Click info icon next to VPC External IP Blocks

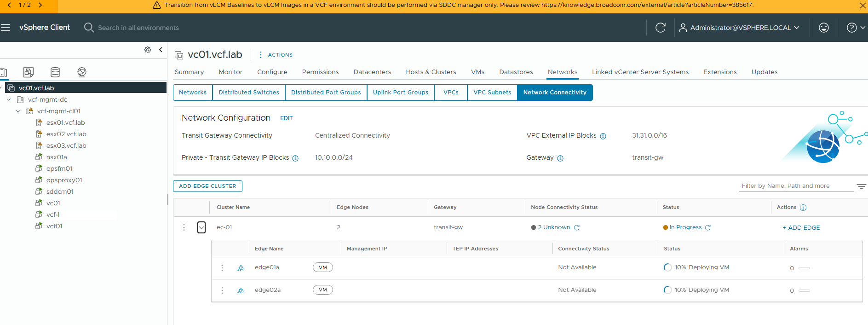coord(603,136)
